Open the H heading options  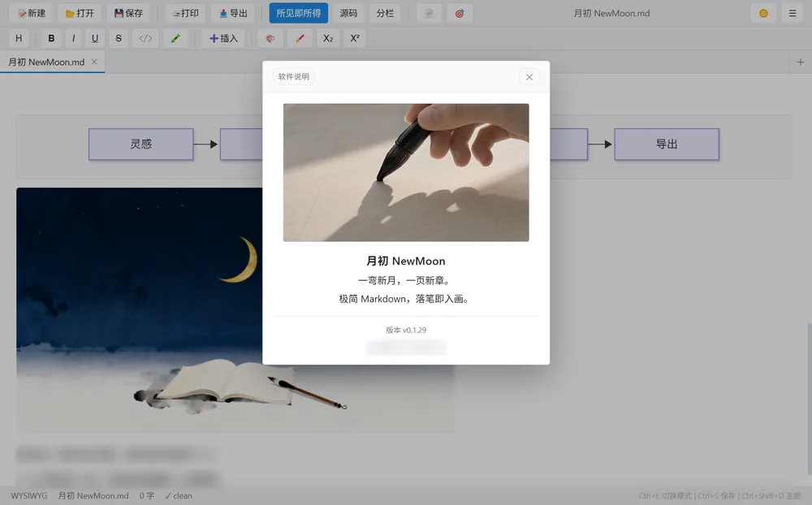(x=19, y=38)
